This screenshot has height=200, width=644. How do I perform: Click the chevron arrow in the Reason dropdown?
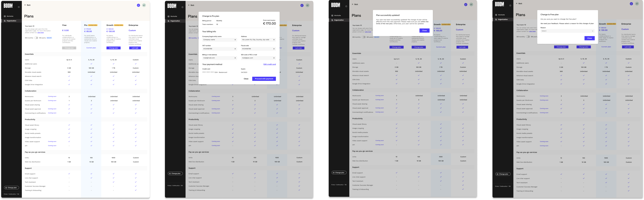pyautogui.click(x=592, y=31)
